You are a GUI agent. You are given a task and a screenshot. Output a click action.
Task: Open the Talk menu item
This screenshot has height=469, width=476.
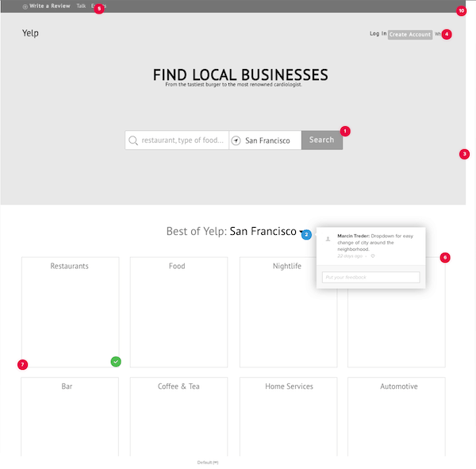(x=81, y=6)
